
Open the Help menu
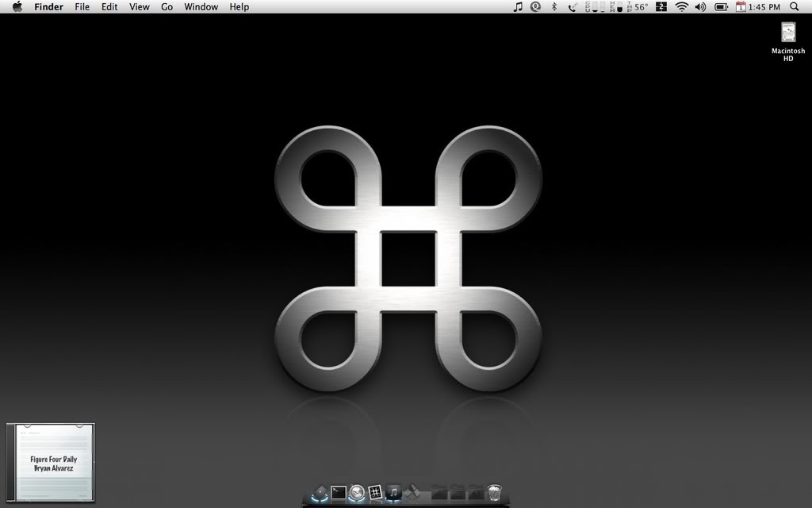coord(239,6)
